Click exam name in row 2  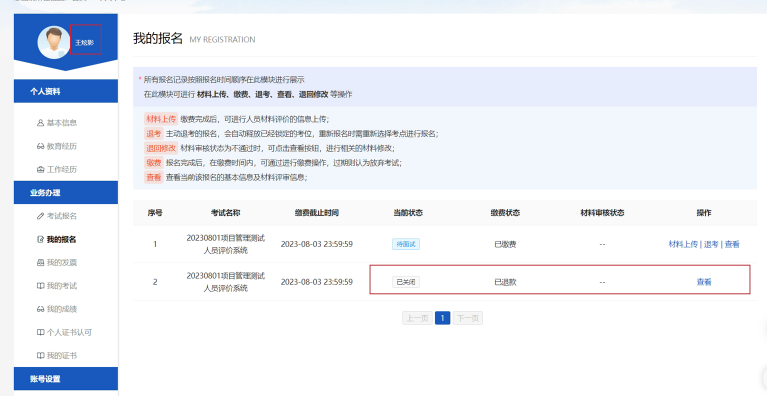point(226,282)
